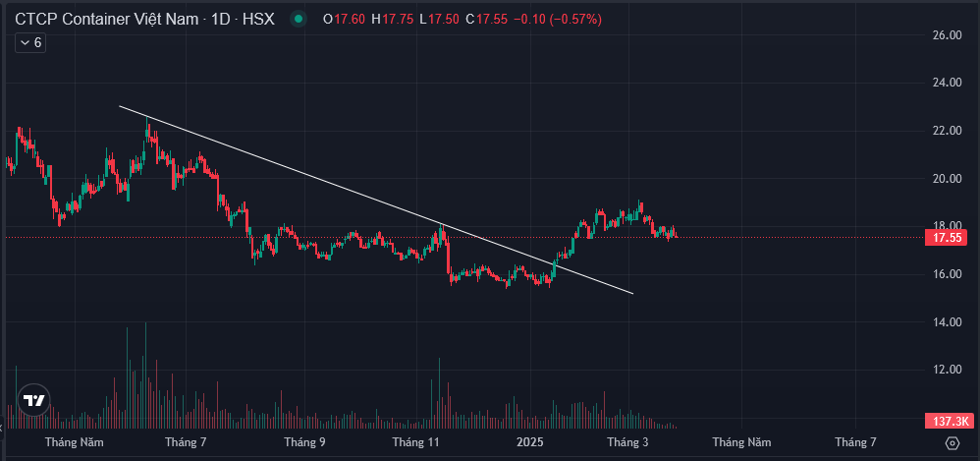Screen dimensions: 980x461
Task: Click the green market status dot
Action: coord(299,19)
